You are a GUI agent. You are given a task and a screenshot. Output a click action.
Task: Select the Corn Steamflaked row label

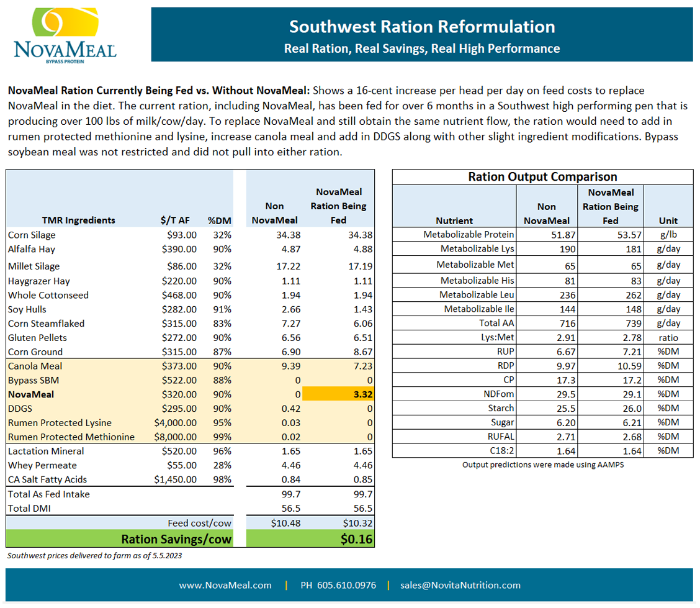coord(46,324)
